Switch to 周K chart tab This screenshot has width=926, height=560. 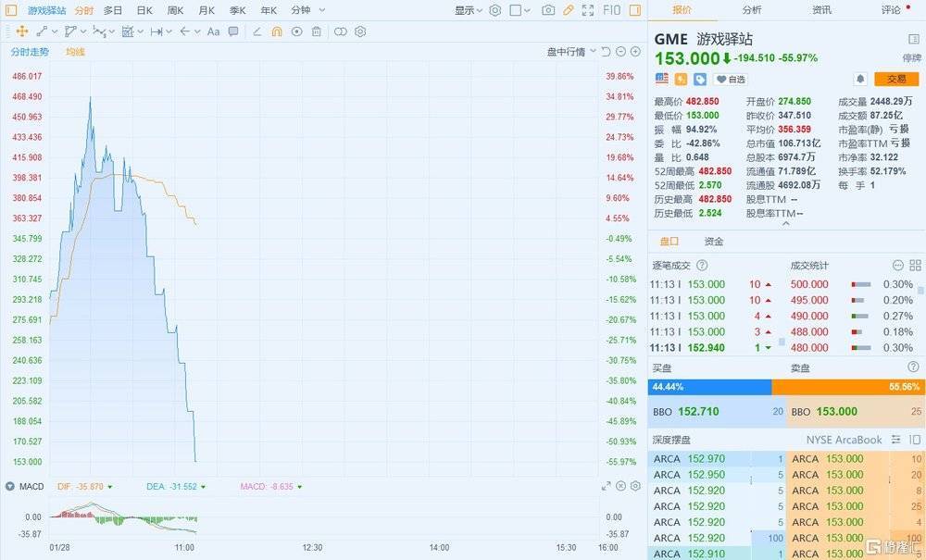[x=175, y=10]
